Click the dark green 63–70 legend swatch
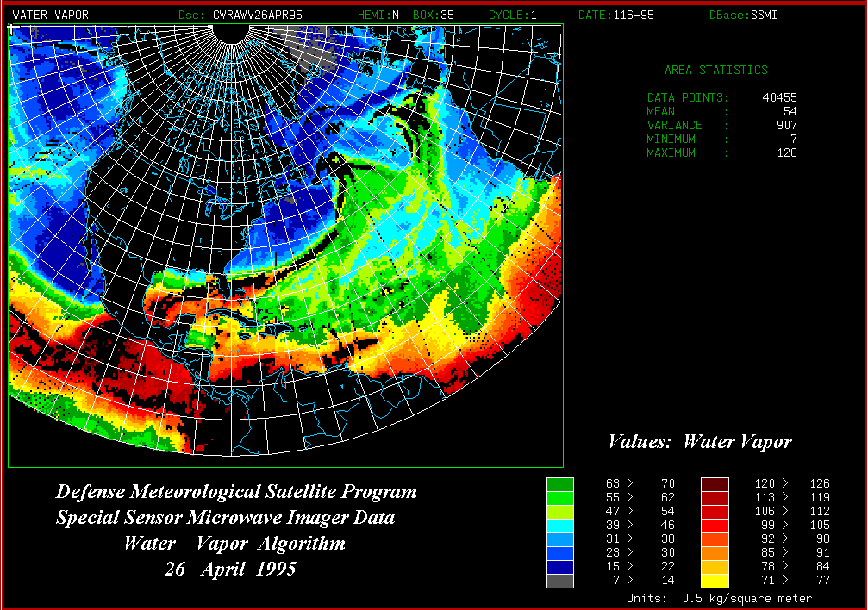868x610 pixels. (x=560, y=484)
